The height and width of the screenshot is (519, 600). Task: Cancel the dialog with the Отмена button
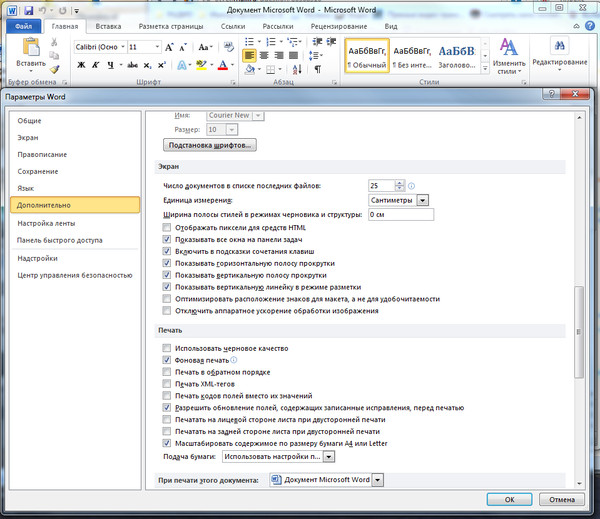(x=562, y=499)
